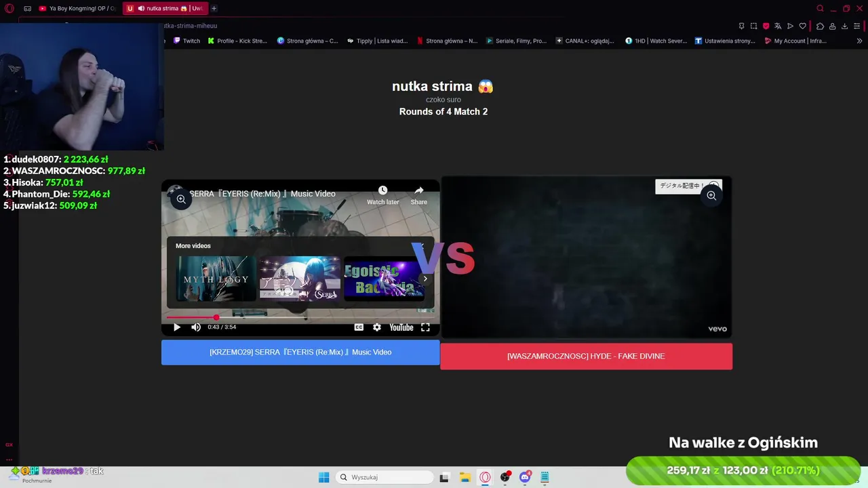Toggle the ad blocker shield icon
The width and height of the screenshot is (868, 488).
[766, 26]
